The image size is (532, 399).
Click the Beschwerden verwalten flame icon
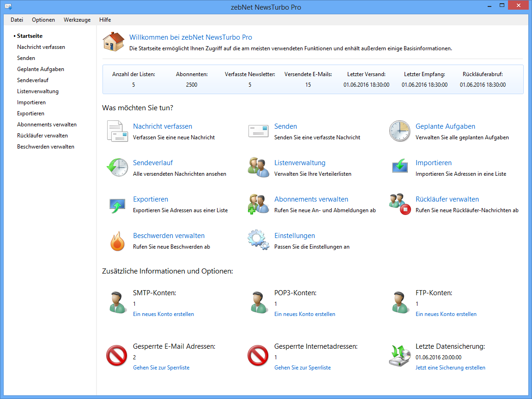117,241
